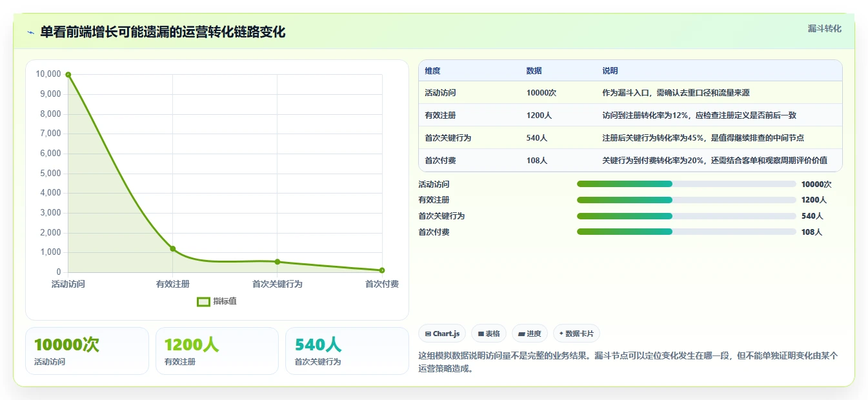Click the 首次关键行为 x-axis label

[278, 284]
